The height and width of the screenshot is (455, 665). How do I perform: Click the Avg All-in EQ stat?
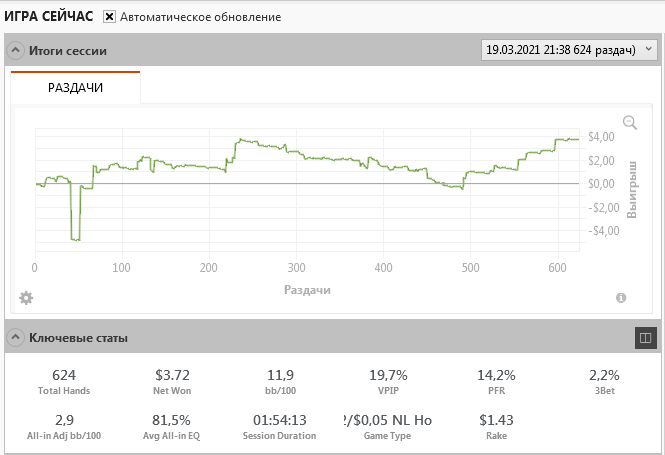171,420
